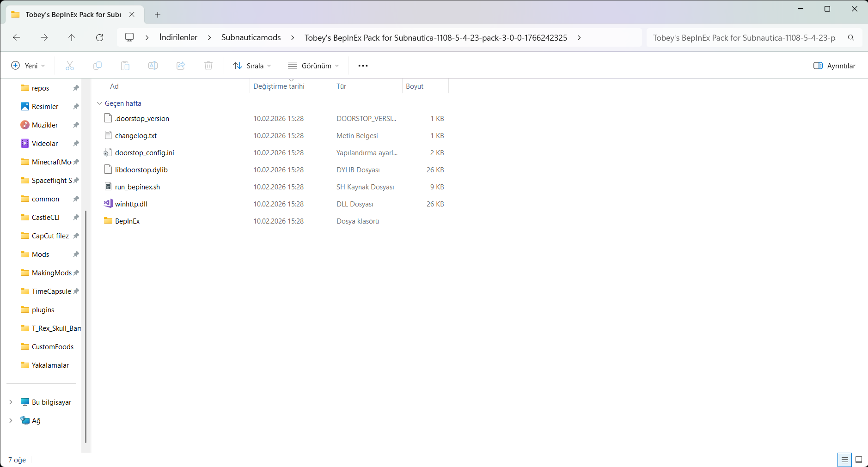Click the Rename icon in toolbar
The image size is (868, 467).
click(x=153, y=66)
